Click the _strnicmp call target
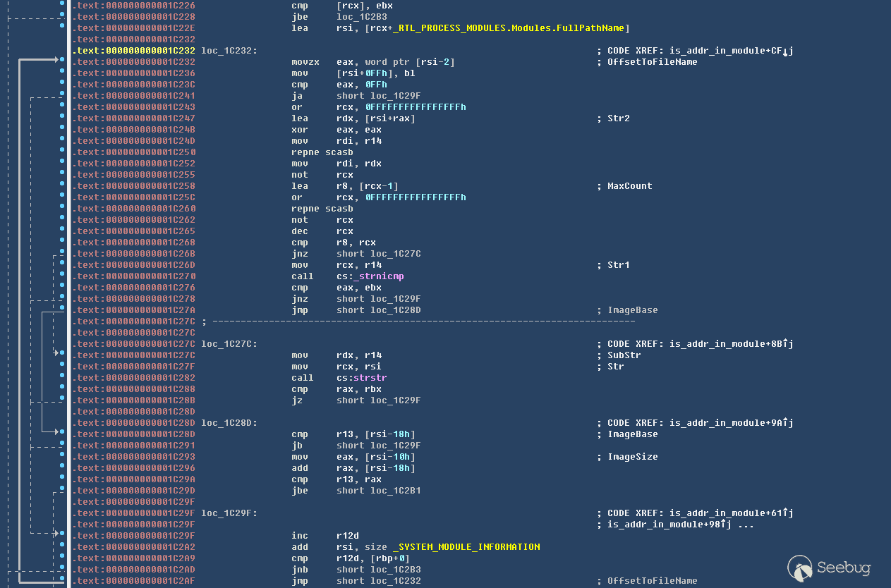Viewport: 891px width, 588px height. click(379, 276)
